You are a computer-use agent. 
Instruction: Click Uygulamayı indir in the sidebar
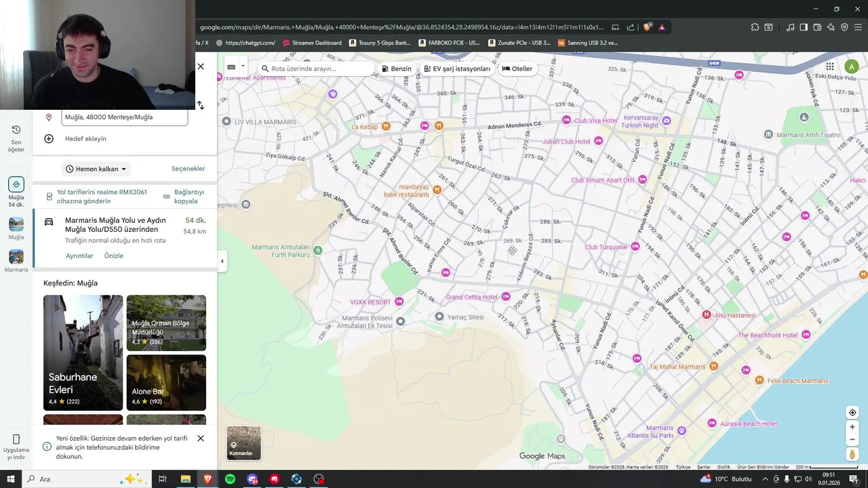pos(16,447)
